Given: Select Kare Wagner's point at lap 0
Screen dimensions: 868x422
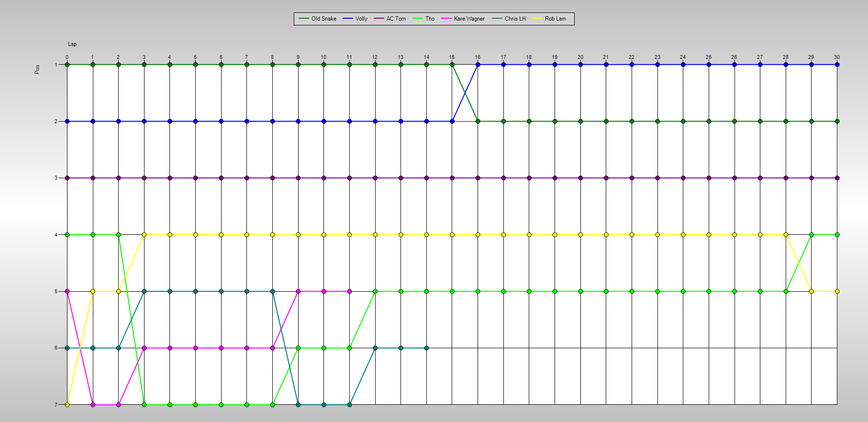Looking at the screenshot, I should 67,291.
